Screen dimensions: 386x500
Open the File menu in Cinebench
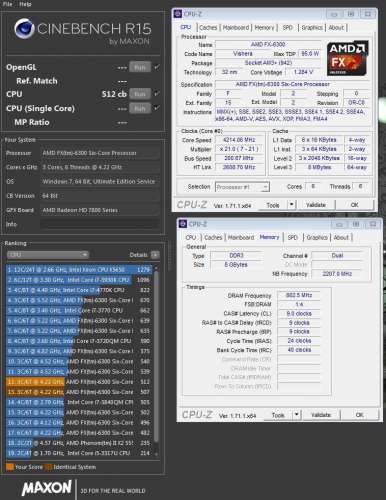pos(7,4)
